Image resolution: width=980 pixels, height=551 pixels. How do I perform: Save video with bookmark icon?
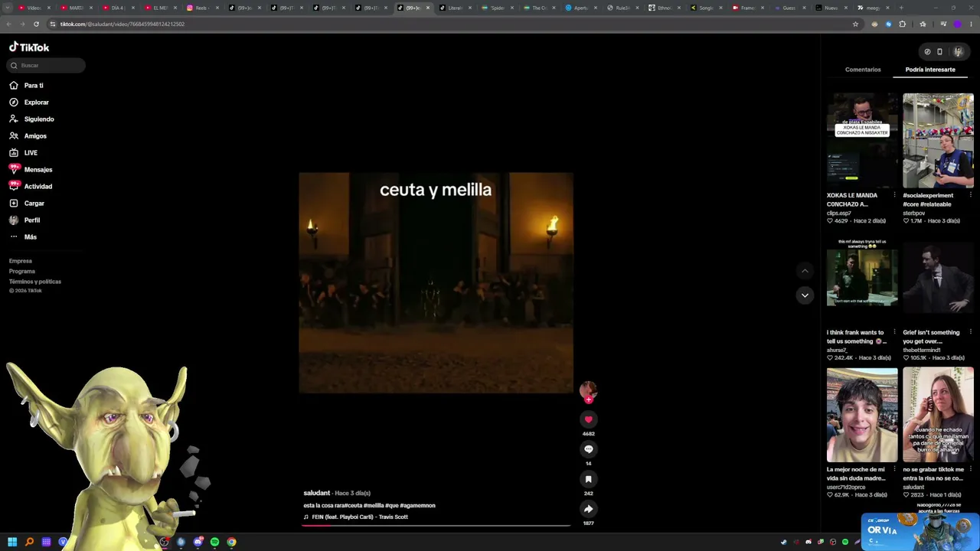[x=588, y=479]
